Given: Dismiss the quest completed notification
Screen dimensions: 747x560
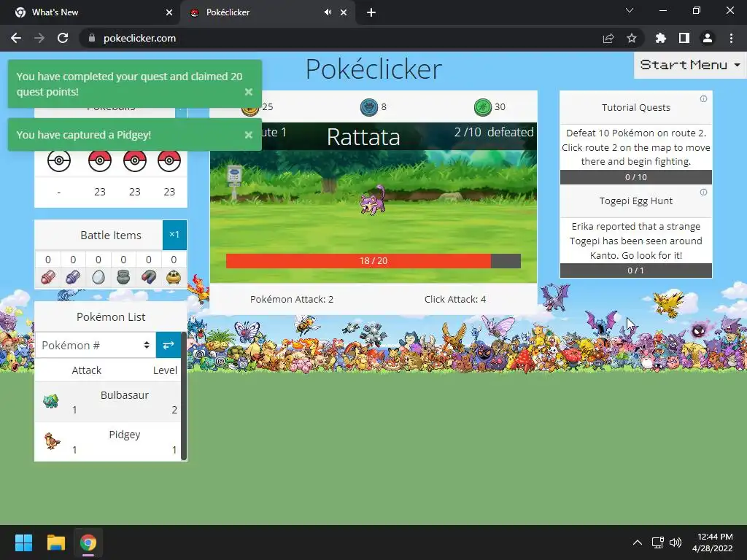Looking at the screenshot, I should tap(249, 92).
